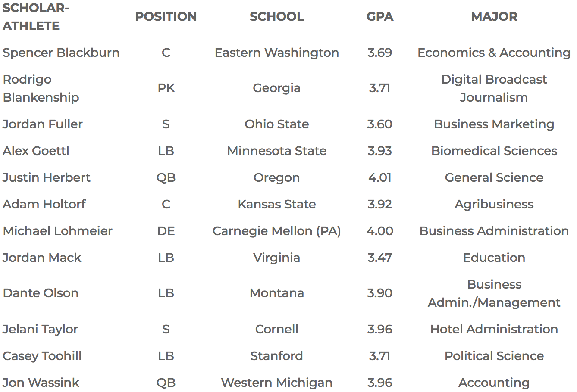The height and width of the screenshot is (392, 577).
Task: Select the Western Michigan cell
Action: (x=277, y=383)
